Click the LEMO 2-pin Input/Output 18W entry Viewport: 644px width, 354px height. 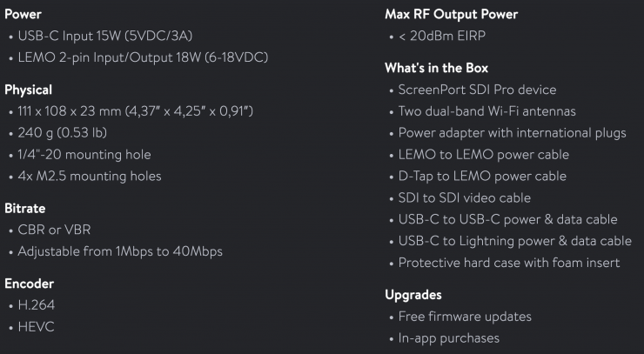143,57
